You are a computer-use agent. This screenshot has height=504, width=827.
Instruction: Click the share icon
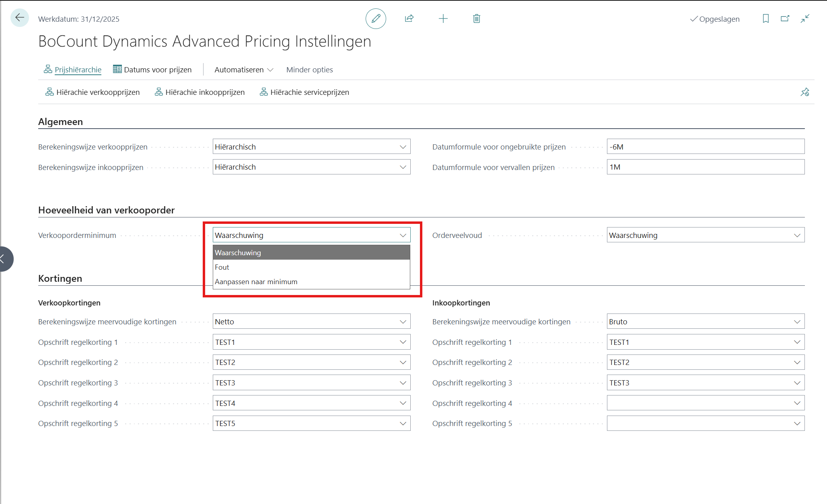pos(409,18)
